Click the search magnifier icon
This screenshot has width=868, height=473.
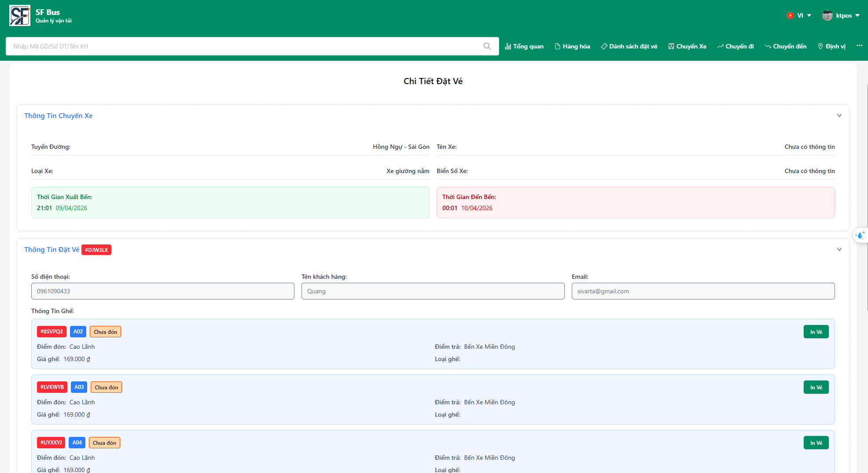pos(487,46)
